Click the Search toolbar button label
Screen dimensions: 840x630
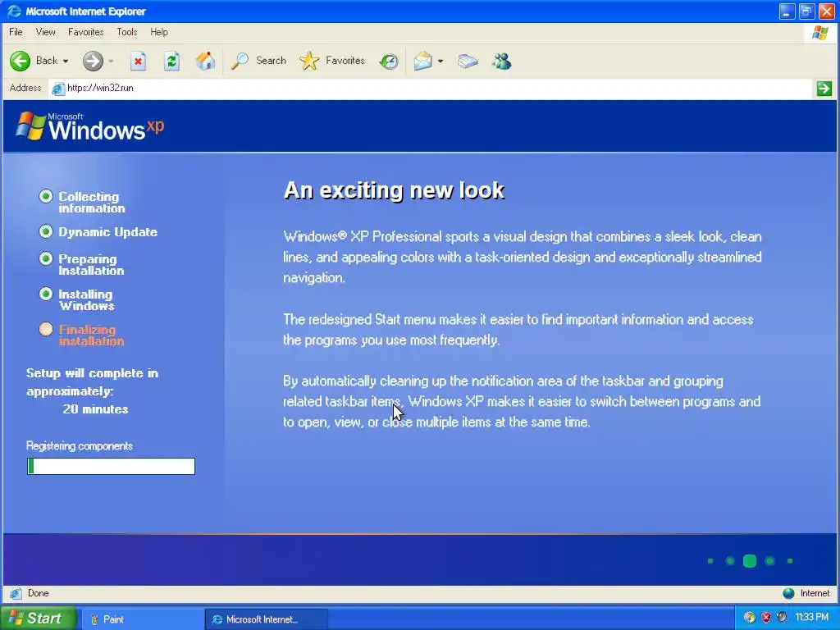[271, 61]
